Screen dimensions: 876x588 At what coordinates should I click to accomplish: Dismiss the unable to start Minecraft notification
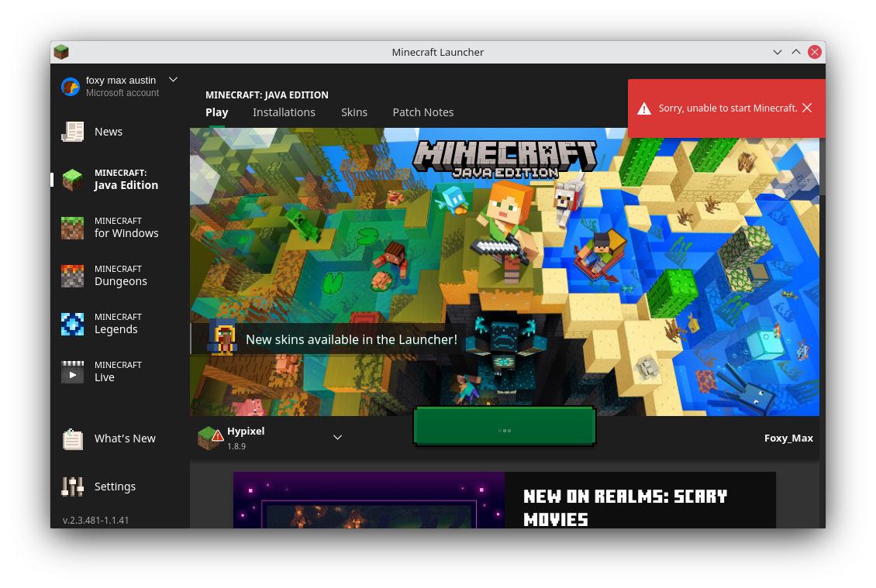click(x=807, y=108)
